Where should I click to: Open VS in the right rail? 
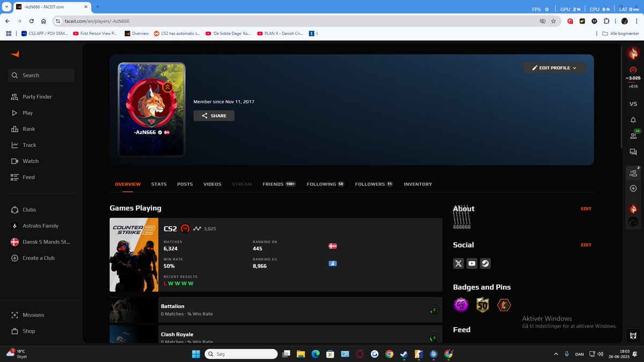pyautogui.click(x=633, y=104)
